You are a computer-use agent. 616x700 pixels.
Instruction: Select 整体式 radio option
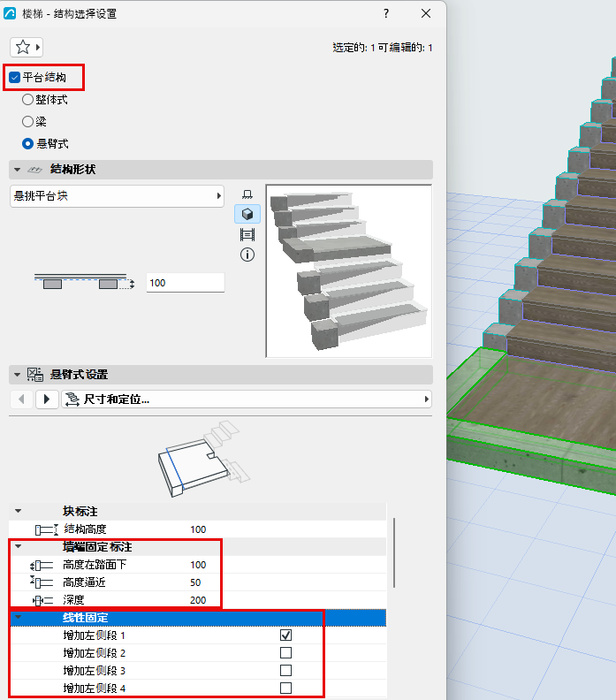(27, 100)
